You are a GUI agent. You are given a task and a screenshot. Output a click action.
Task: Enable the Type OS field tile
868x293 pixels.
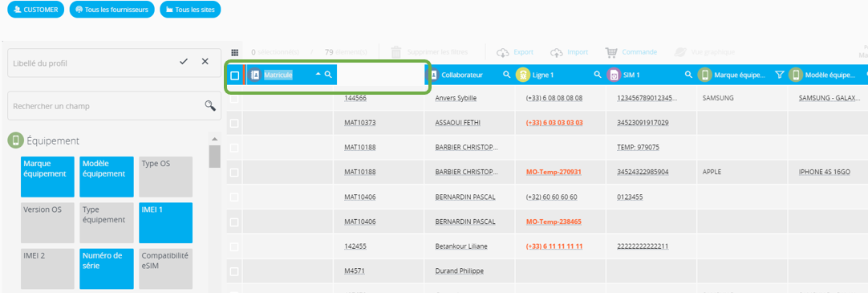tap(165, 177)
